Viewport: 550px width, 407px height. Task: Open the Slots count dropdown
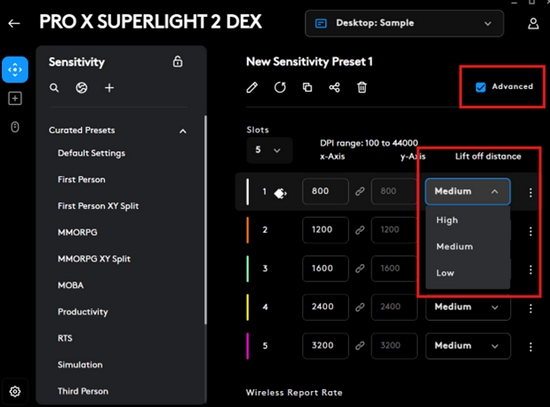[269, 150]
